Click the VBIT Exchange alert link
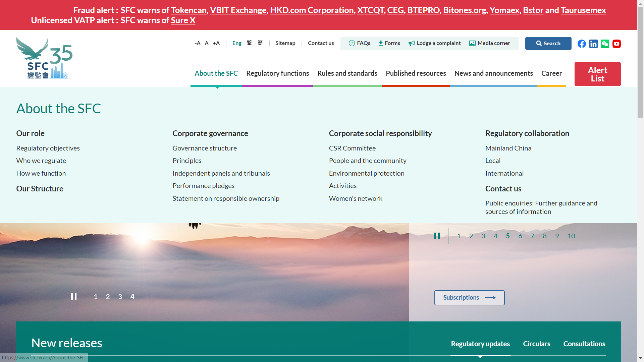 tap(238, 10)
